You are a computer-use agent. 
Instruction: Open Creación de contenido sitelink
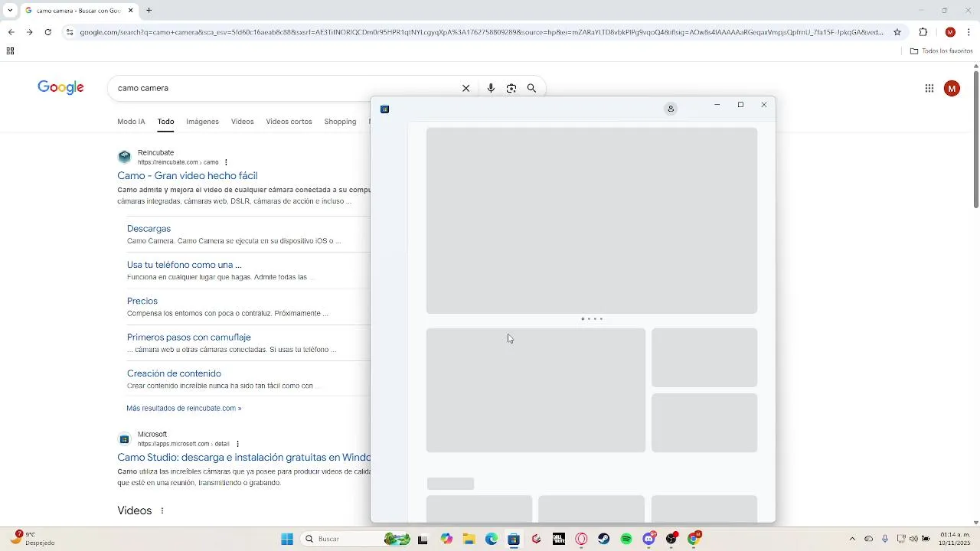[174, 373]
